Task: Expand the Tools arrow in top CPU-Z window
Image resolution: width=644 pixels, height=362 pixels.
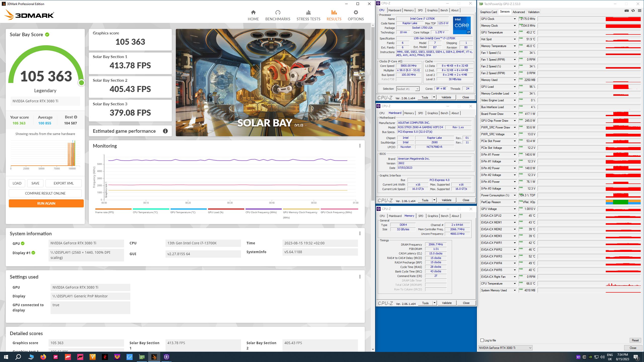Action: (x=434, y=97)
